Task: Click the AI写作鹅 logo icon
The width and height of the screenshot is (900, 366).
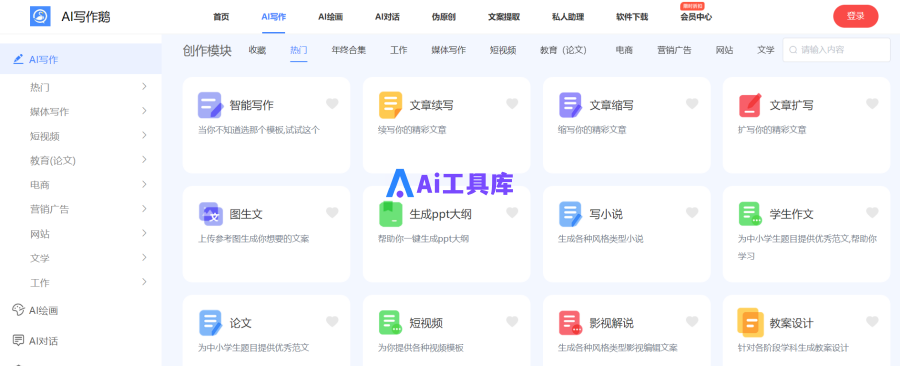Action: click(40, 16)
